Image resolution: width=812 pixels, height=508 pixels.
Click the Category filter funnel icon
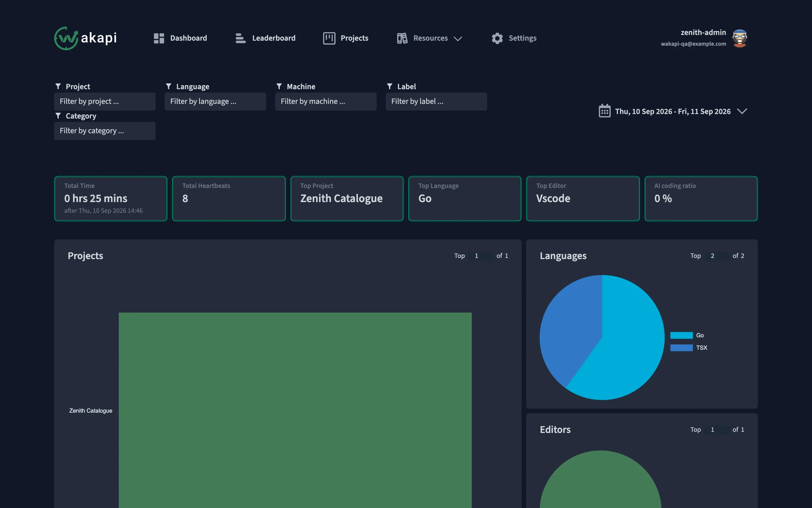pos(58,116)
